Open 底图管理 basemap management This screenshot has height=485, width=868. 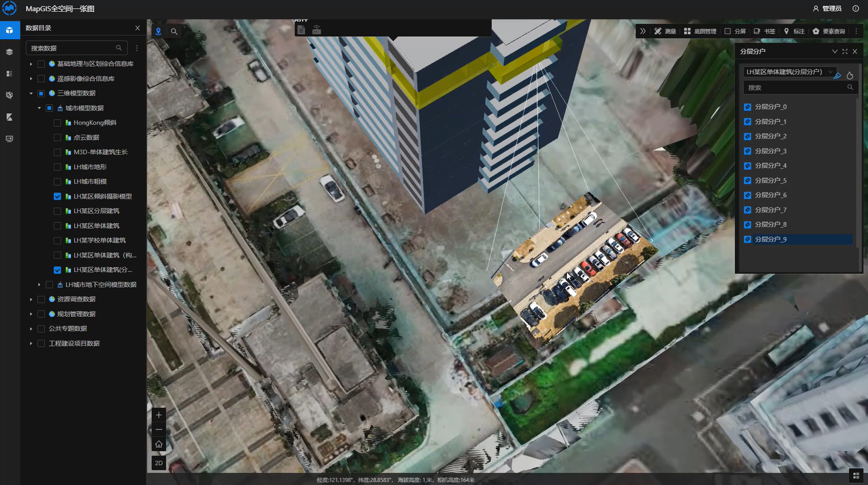click(700, 31)
